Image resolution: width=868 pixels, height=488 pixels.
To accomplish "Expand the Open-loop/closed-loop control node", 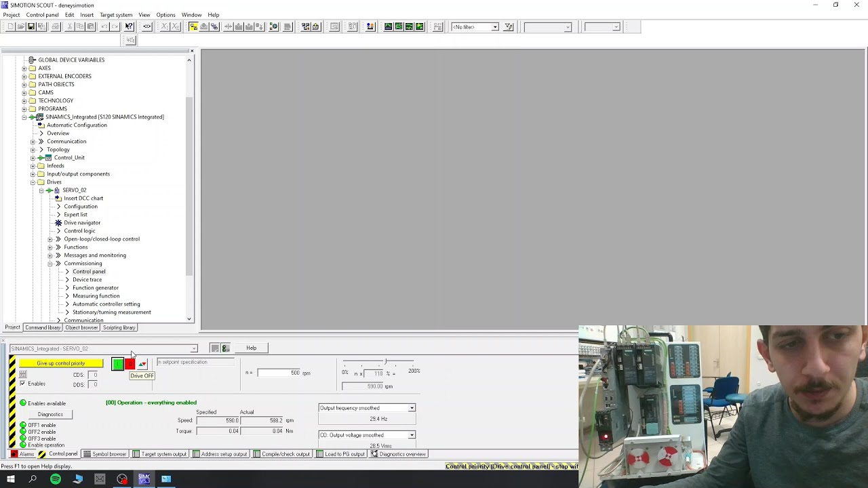I will pos(50,239).
